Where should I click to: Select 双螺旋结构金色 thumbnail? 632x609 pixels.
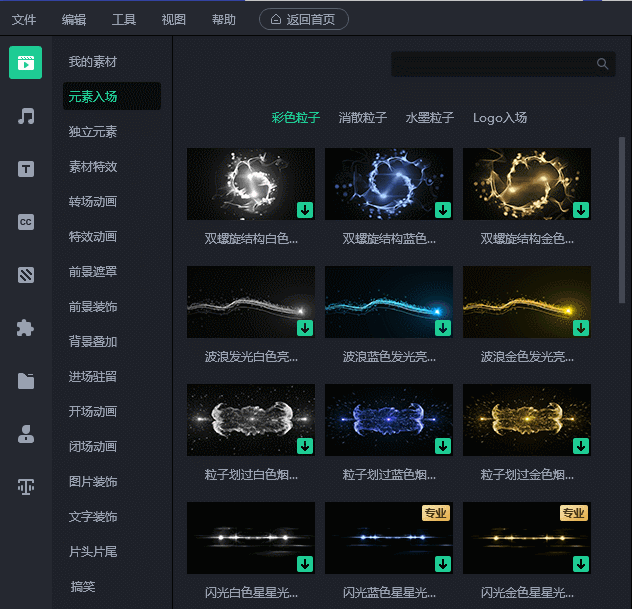tap(527, 184)
